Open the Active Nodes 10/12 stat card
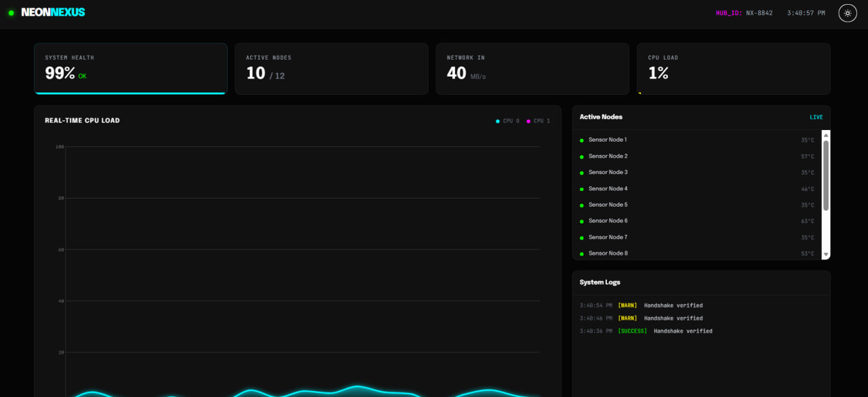The height and width of the screenshot is (397, 868). [x=331, y=68]
